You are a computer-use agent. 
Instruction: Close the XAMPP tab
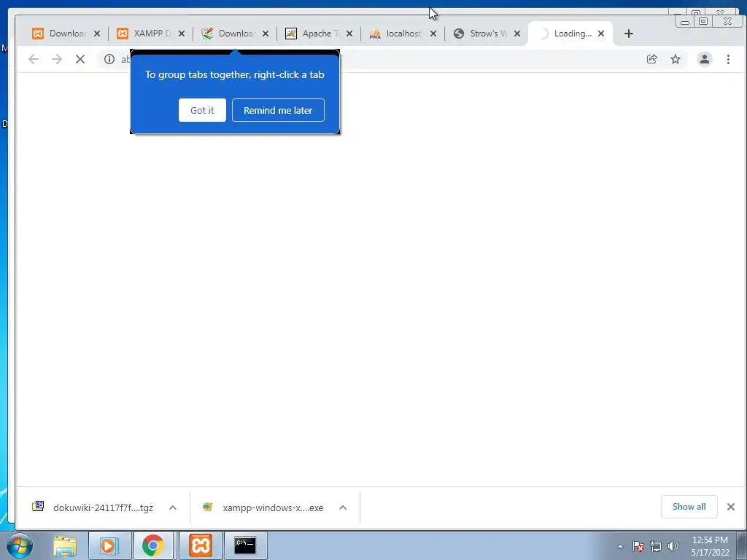(182, 34)
